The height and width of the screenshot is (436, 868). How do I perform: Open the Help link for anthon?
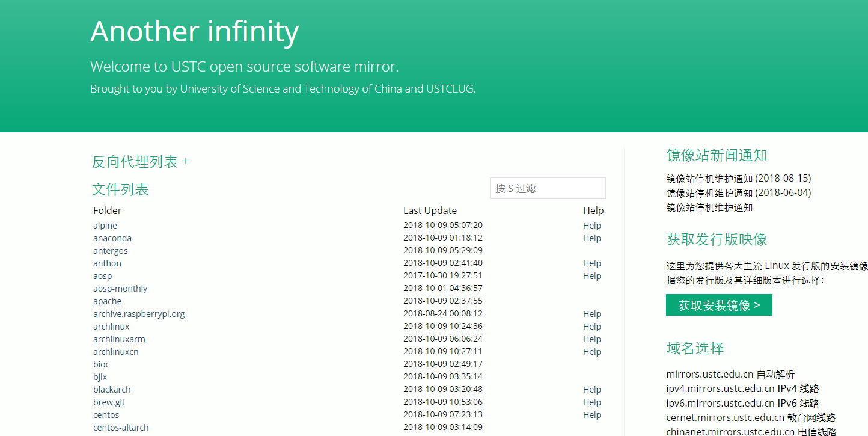coord(592,263)
